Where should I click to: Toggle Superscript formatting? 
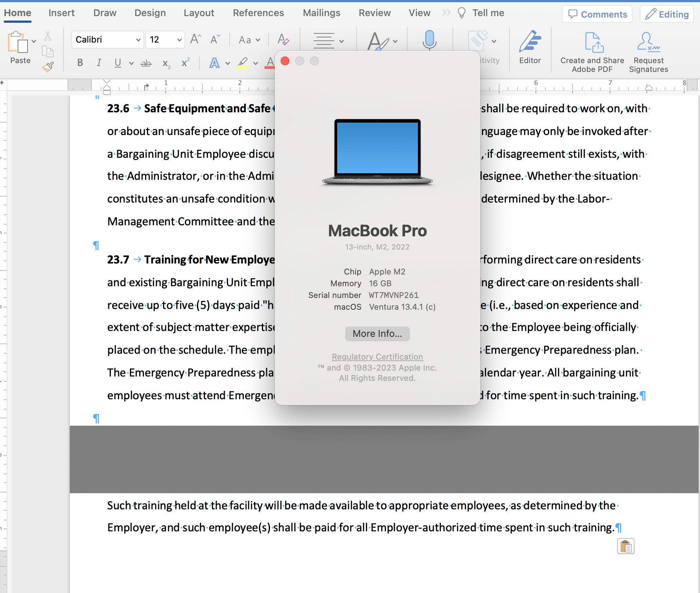[185, 62]
